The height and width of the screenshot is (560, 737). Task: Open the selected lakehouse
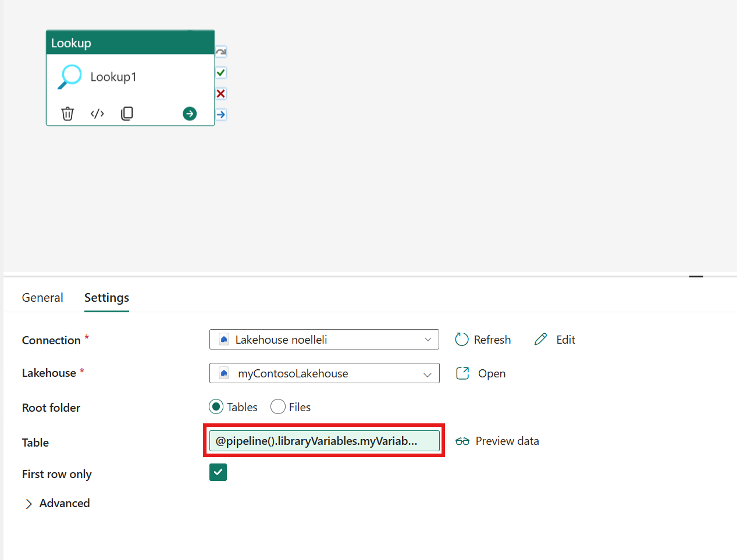tap(480, 373)
